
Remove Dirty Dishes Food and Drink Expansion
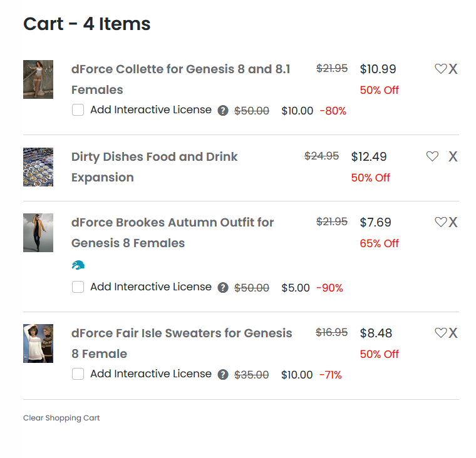pos(453,156)
